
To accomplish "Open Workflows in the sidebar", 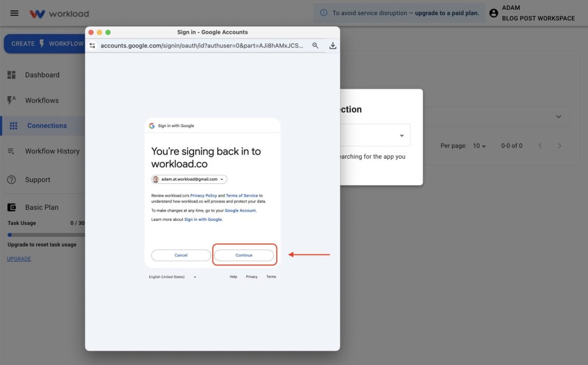I will pos(42,100).
